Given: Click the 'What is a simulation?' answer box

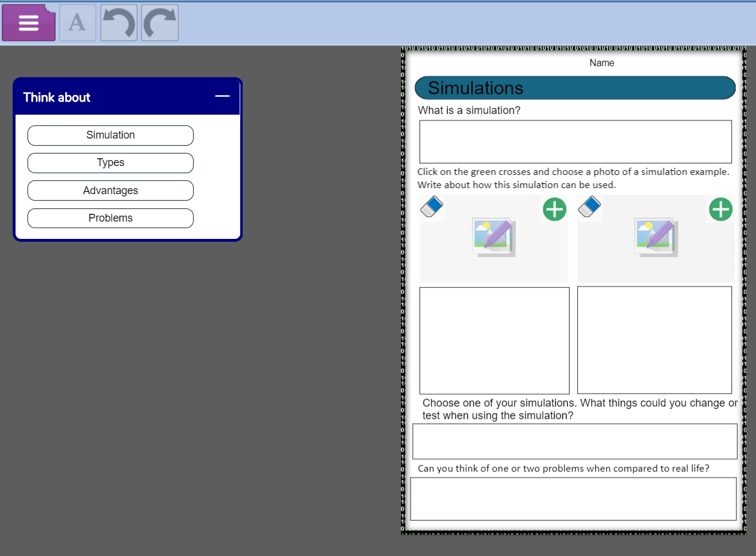Looking at the screenshot, I should 576,142.
